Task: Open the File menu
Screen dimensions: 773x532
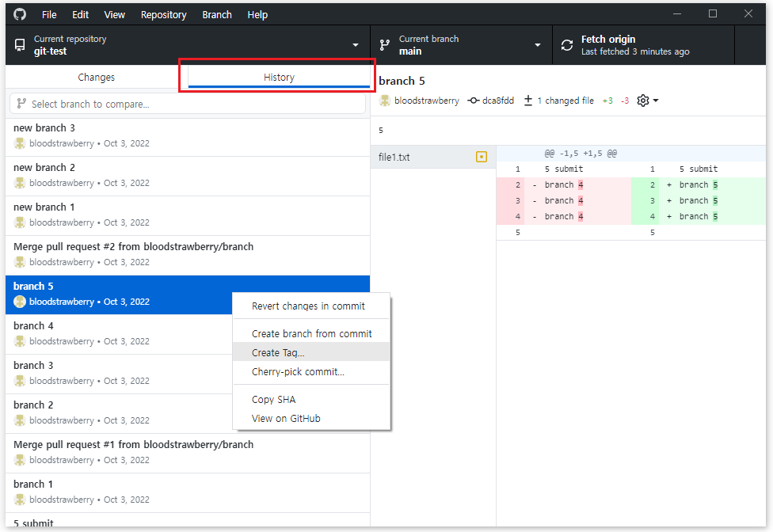Action: [x=49, y=15]
